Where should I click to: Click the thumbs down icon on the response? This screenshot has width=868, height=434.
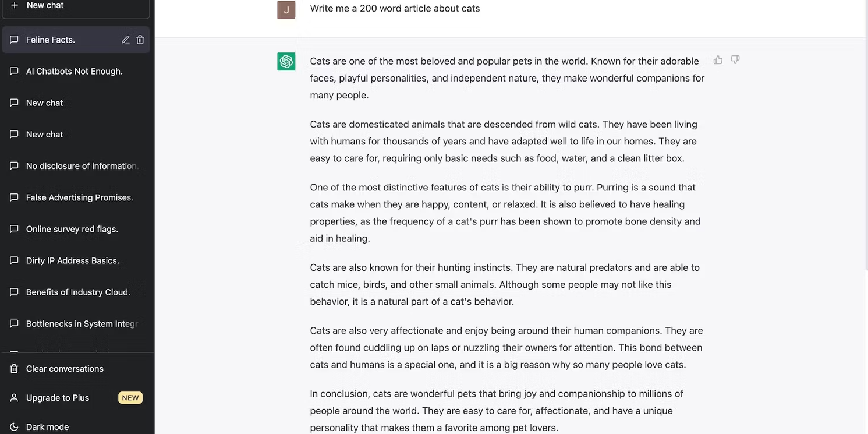(x=735, y=60)
